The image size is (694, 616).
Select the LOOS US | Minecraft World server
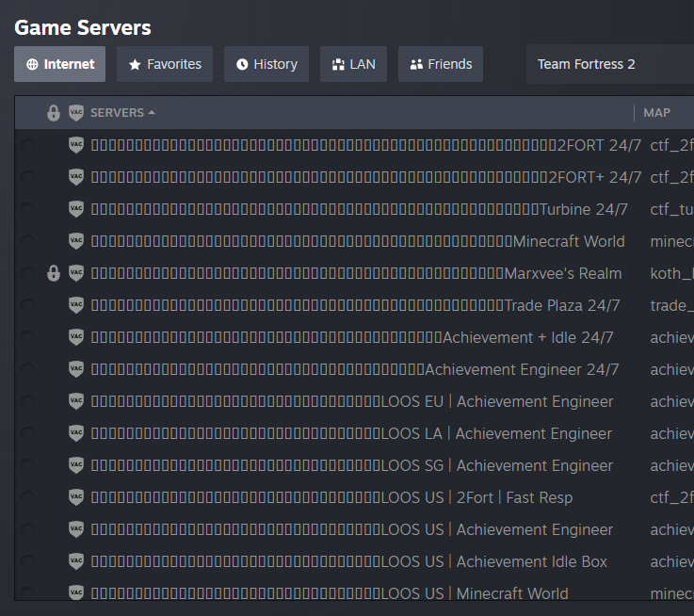tap(330, 593)
